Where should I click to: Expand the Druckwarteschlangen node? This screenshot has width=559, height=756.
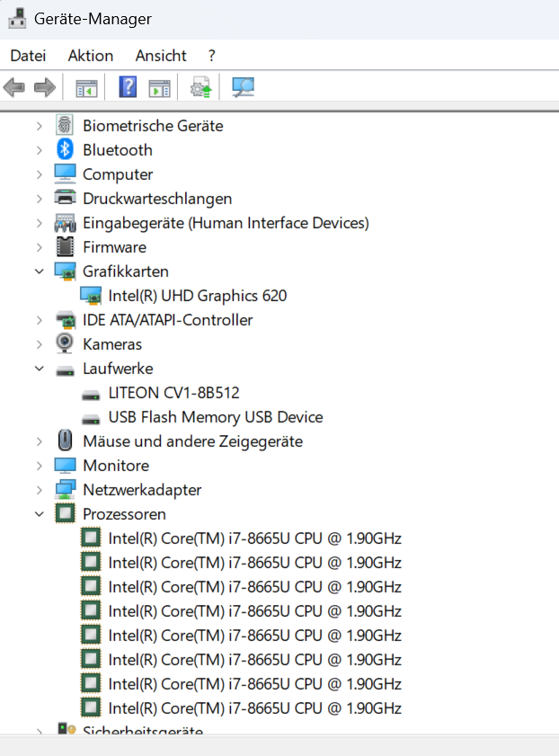tap(39, 199)
